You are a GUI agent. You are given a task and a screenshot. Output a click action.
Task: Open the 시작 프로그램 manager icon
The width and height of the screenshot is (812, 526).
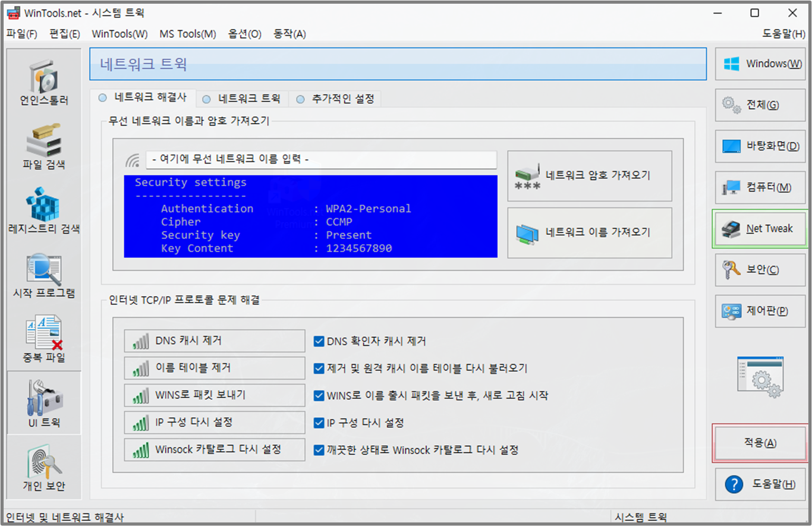click(44, 269)
